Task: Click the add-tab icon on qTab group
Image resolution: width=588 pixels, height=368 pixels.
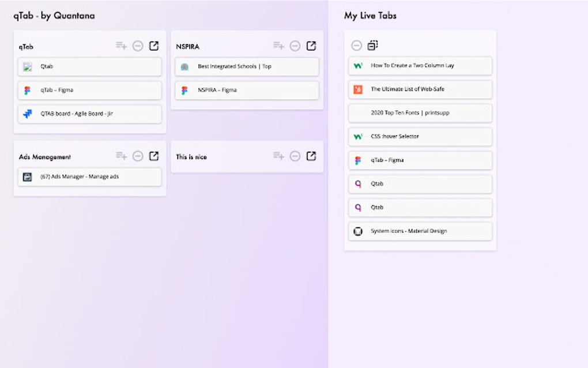Action: click(x=121, y=46)
